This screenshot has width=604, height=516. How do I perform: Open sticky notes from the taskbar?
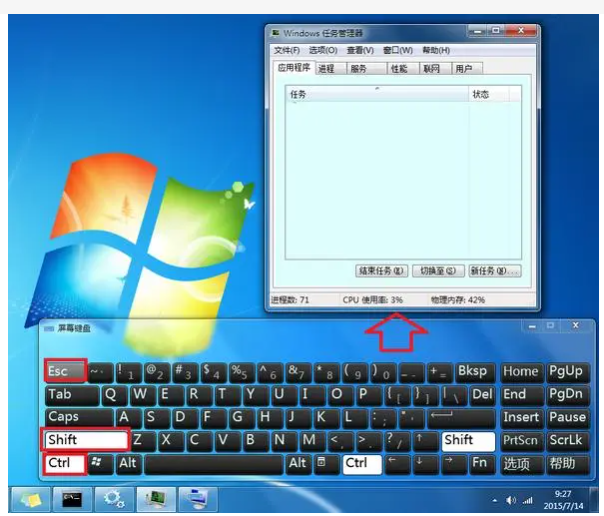point(30,499)
